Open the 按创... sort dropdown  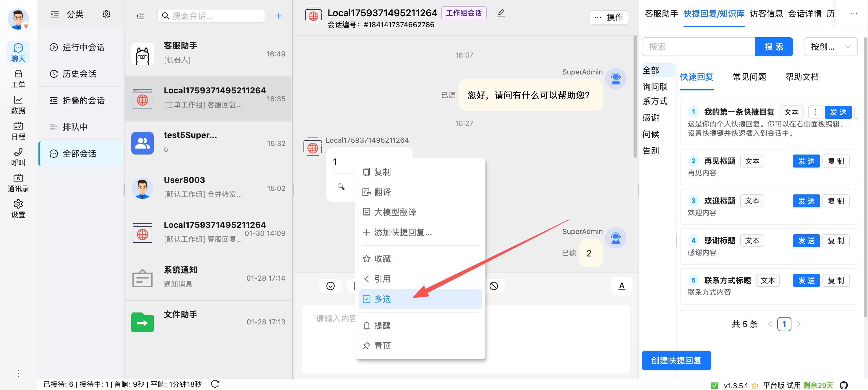830,47
